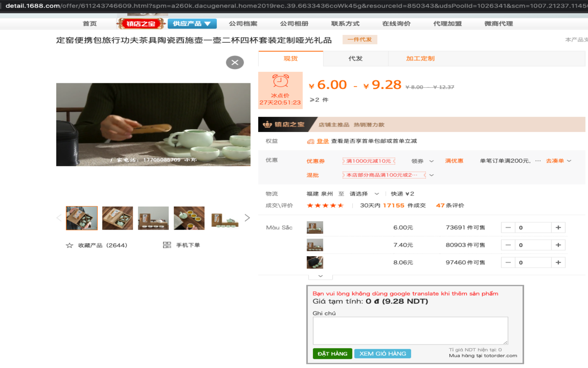Switch to the 代发 tab
The image size is (588, 368).
pos(356,58)
